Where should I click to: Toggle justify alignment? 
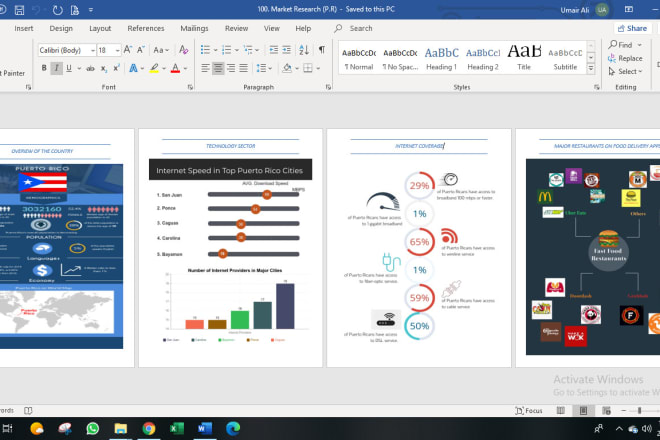pyautogui.click(x=244, y=68)
